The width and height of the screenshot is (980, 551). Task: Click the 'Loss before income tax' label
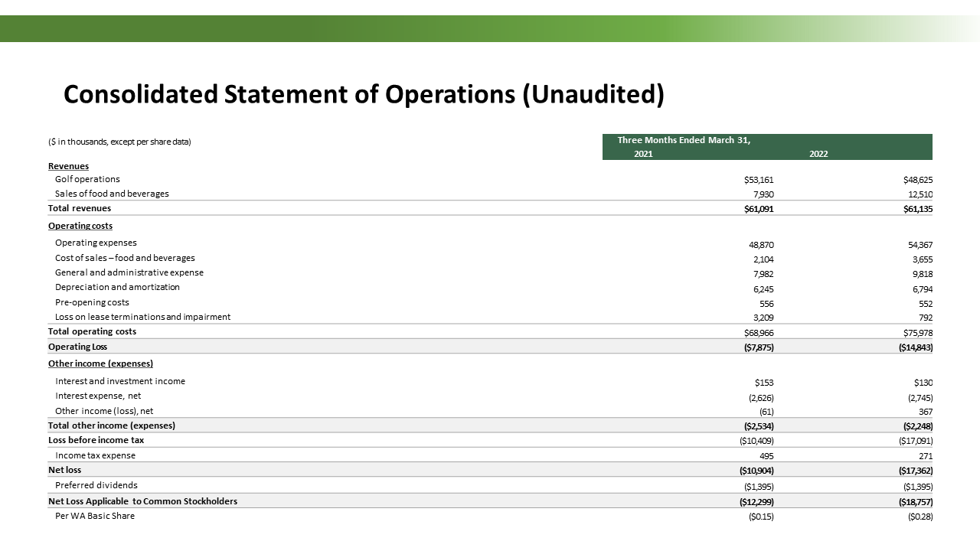(96, 440)
